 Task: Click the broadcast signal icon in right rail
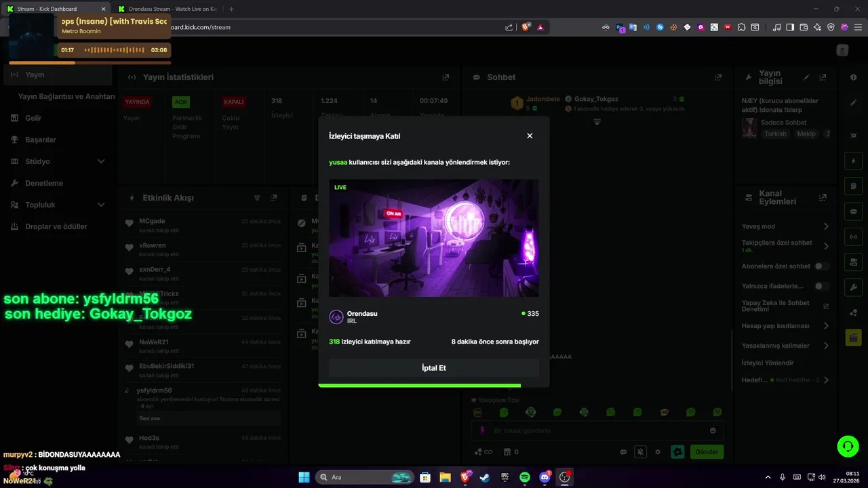(x=853, y=237)
